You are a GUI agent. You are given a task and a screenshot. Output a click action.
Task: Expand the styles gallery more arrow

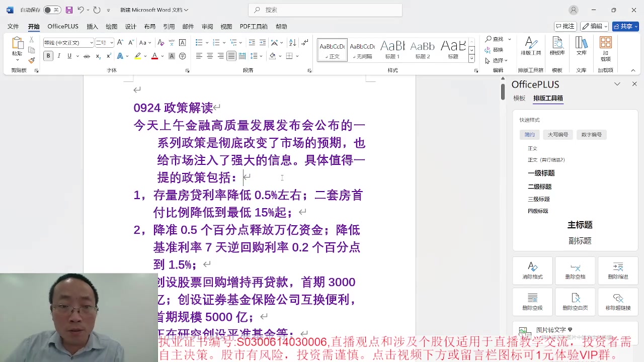(471, 59)
